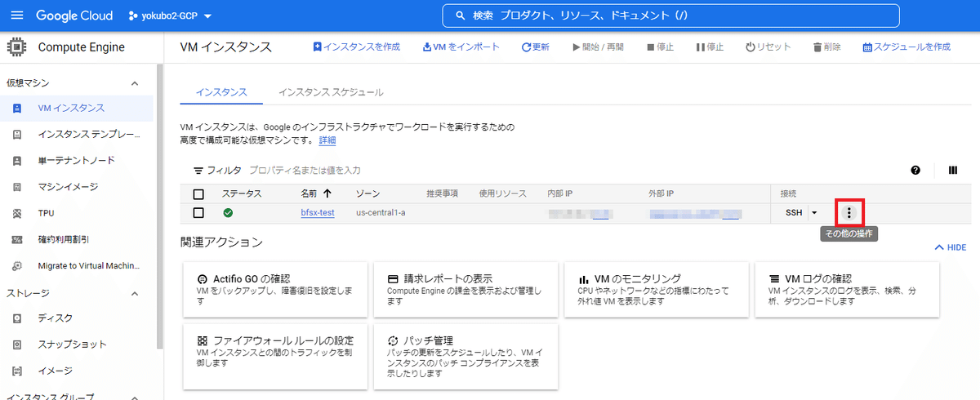Click the ディスク sidebar icon
Viewport: 980px width, 400px height.
pyautogui.click(x=17, y=318)
